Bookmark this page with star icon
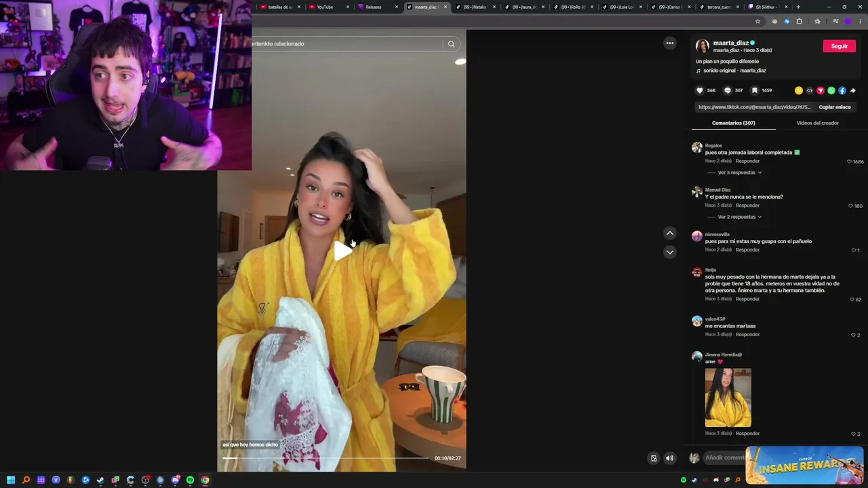Viewport: 868px width, 488px height. (757, 21)
